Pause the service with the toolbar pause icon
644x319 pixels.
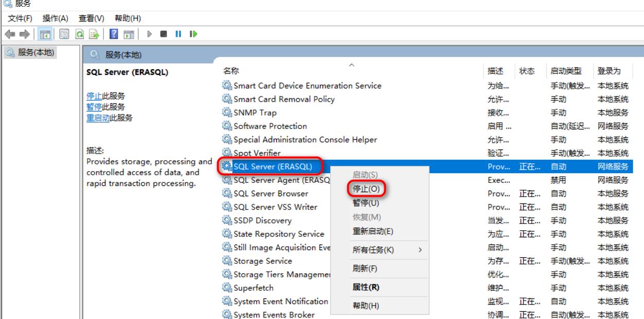(x=178, y=34)
